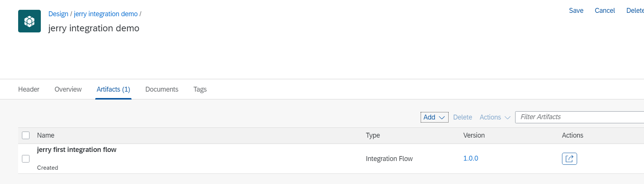Open the Overview tab
Image resolution: width=644 pixels, height=184 pixels.
point(68,89)
